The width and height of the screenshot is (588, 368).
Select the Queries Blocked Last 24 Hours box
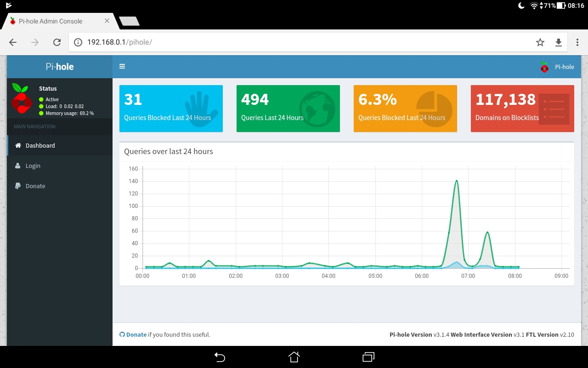pos(171,109)
